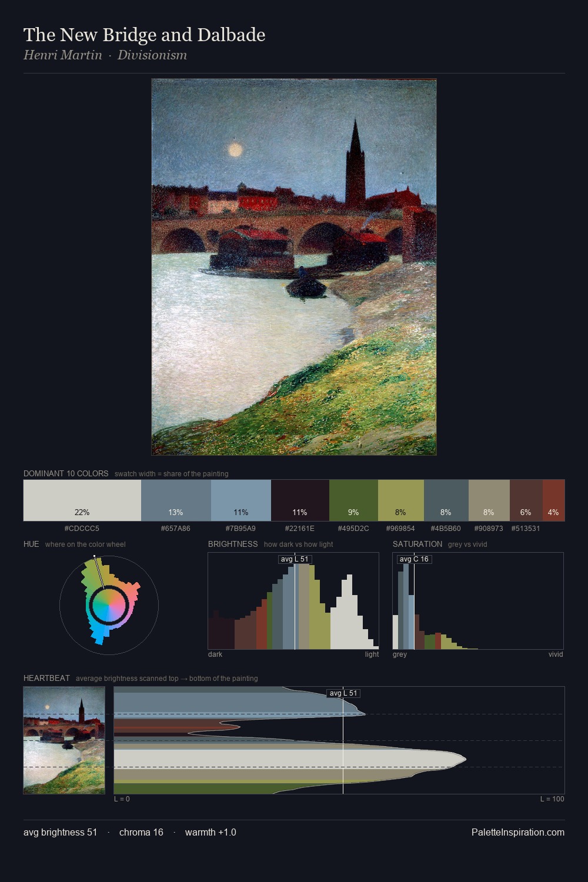
Task: Click the title The New Bridge and Dalbade
Action: pos(145,35)
